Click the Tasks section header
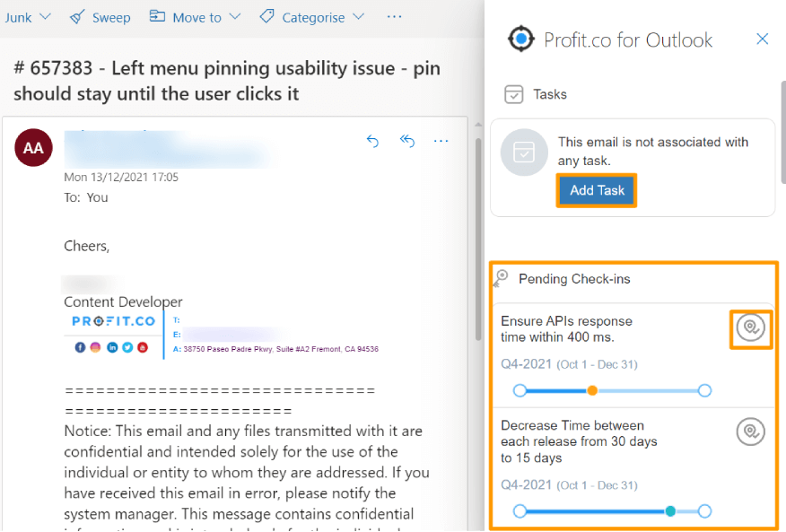Viewport: 786px width, 532px height. pyautogui.click(x=536, y=94)
